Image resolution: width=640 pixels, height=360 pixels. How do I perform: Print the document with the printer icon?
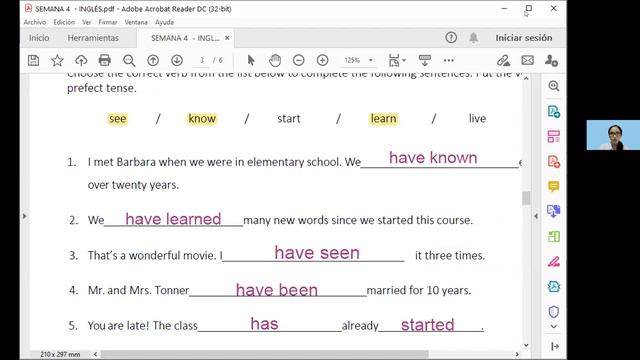click(105, 60)
